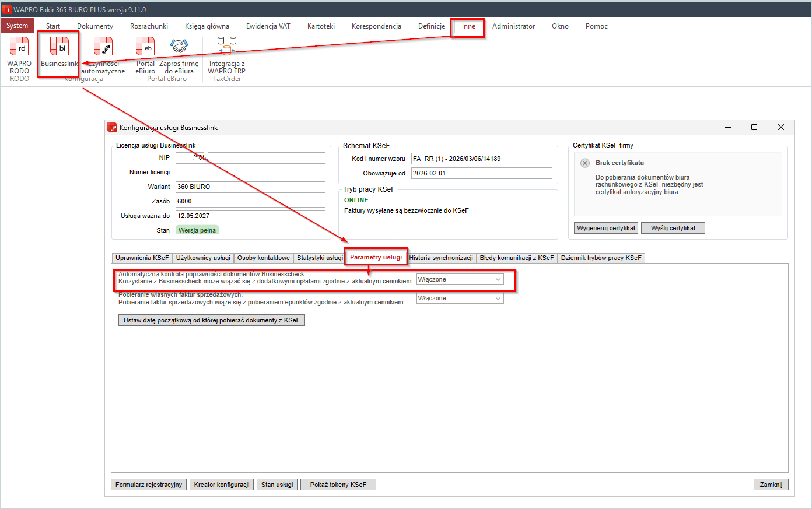Image resolution: width=812 pixels, height=509 pixels.
Task: Click Ustaw datę początkową button
Action: coord(212,320)
